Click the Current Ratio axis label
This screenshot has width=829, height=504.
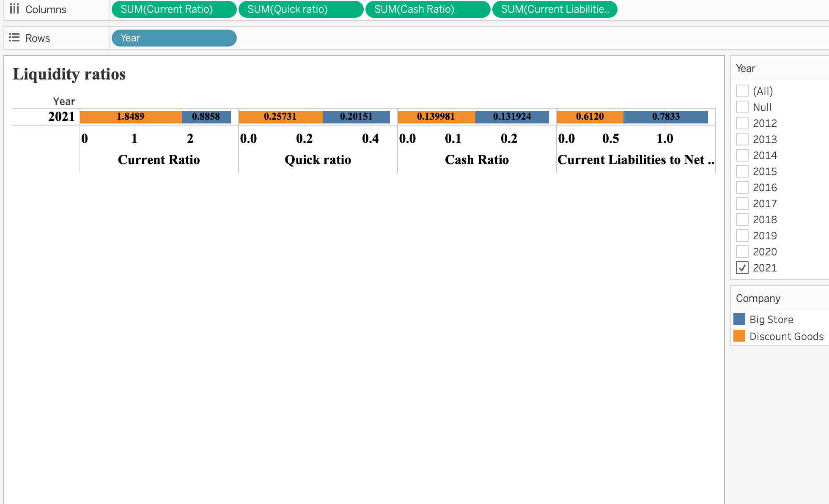coord(159,160)
